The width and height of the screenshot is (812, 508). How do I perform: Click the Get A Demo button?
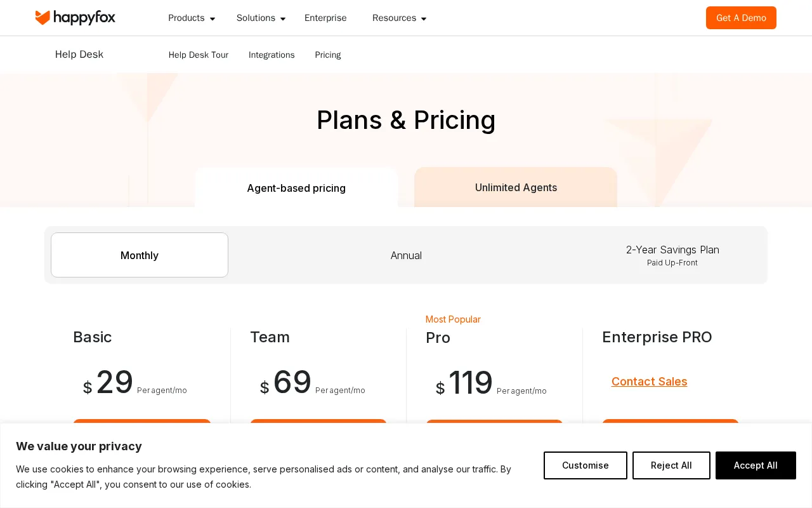pos(741,18)
